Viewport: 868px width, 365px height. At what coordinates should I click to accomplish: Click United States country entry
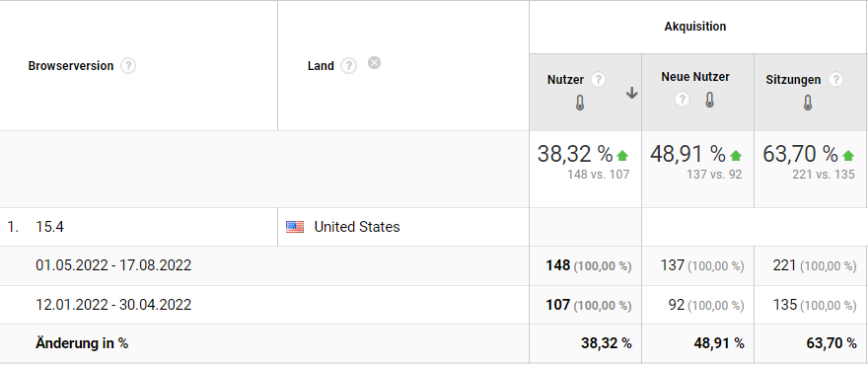pos(357,227)
